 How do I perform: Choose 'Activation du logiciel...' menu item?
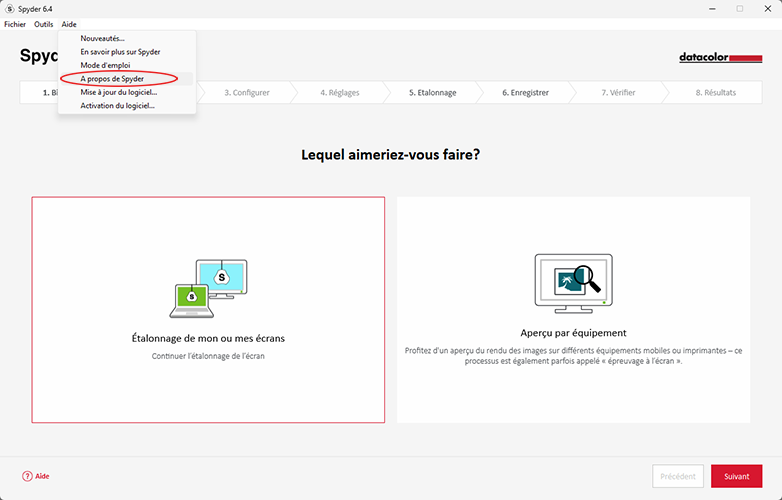click(117, 105)
